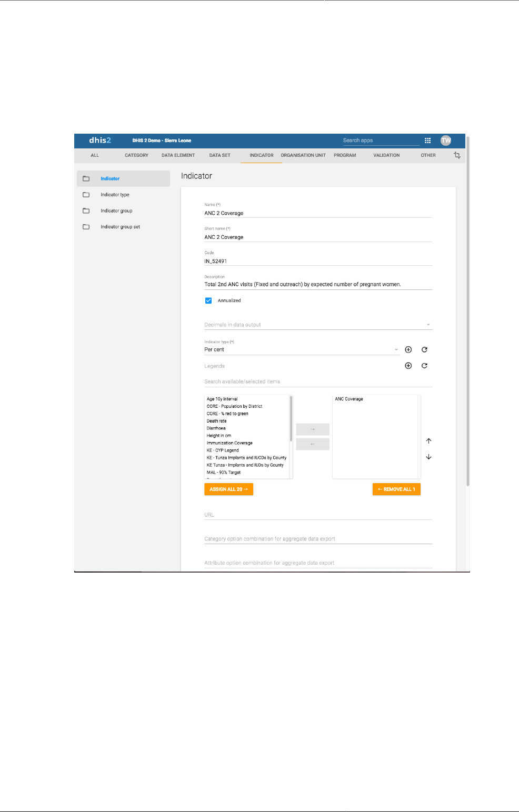Refresh the Legends list
519x812 pixels.
(424, 366)
